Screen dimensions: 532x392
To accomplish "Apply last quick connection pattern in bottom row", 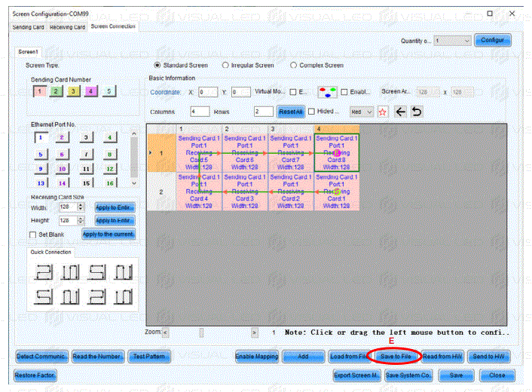I will click(x=123, y=296).
